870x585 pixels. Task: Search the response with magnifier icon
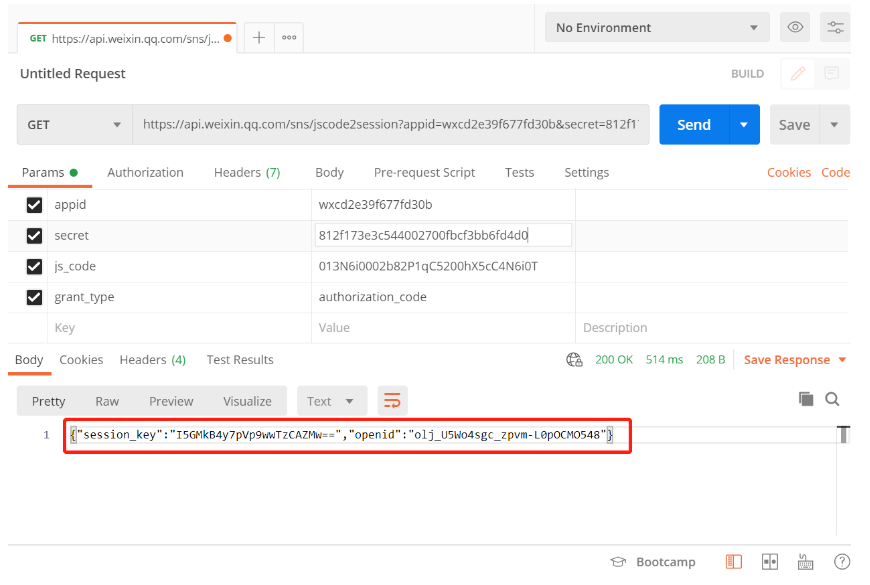(x=832, y=399)
